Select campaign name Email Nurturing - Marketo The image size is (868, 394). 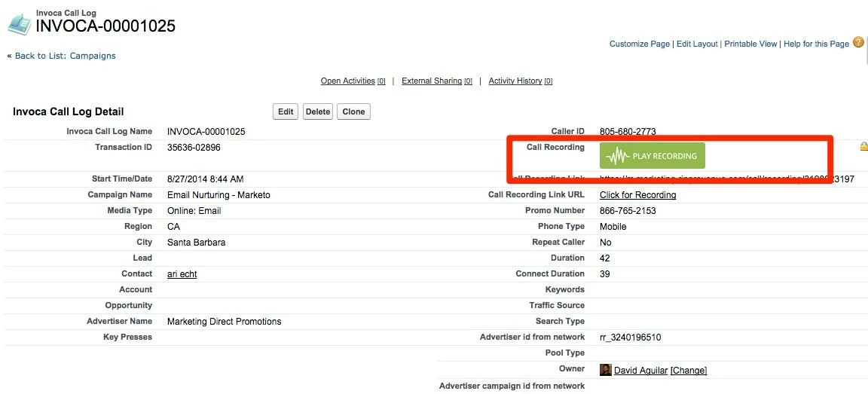click(219, 195)
